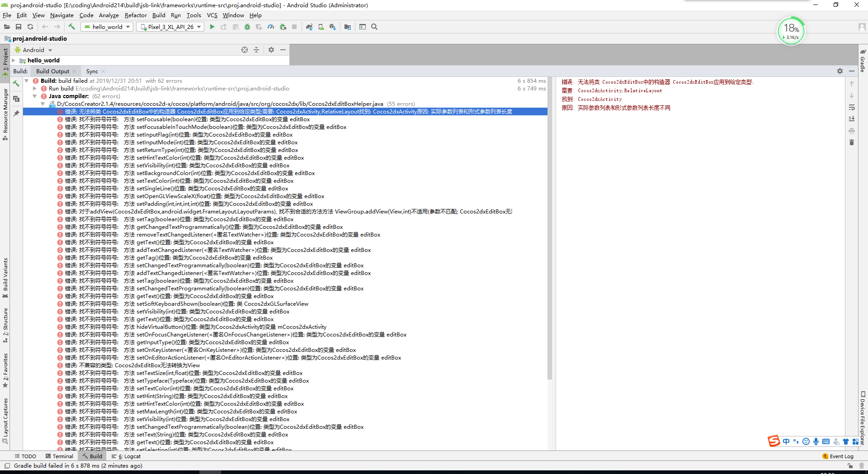Click the Debug app bug icon
This screenshot has height=474, width=868.
point(247,27)
